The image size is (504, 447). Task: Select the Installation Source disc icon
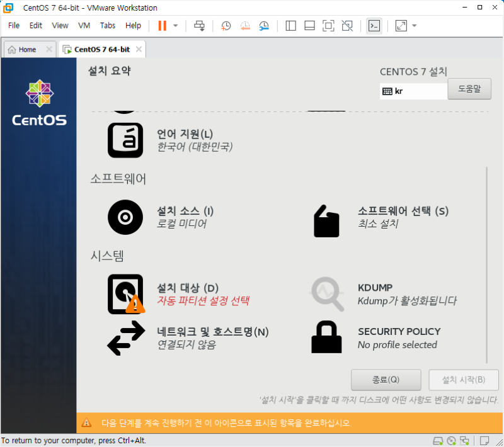(x=125, y=217)
